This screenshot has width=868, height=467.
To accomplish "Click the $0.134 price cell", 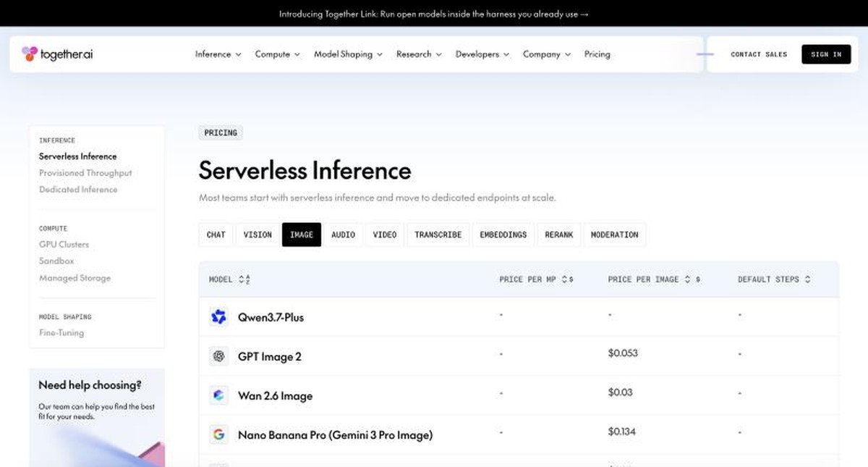I will 622,432.
